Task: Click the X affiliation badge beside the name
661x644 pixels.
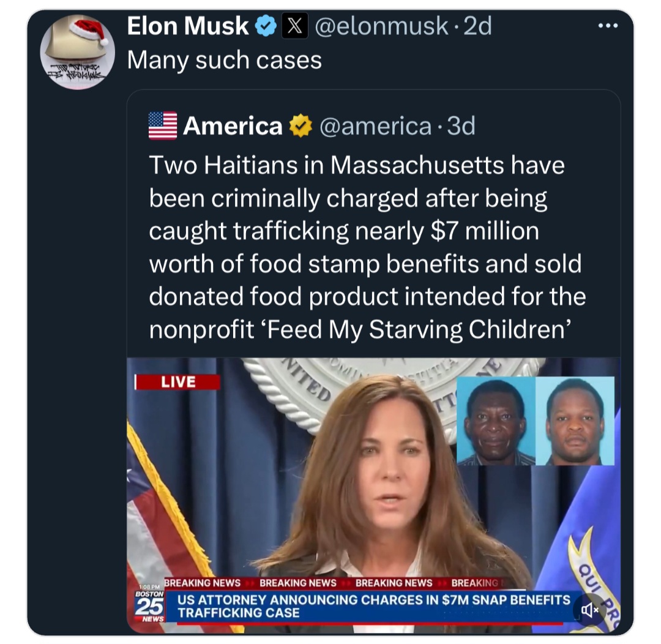Action: click(294, 26)
